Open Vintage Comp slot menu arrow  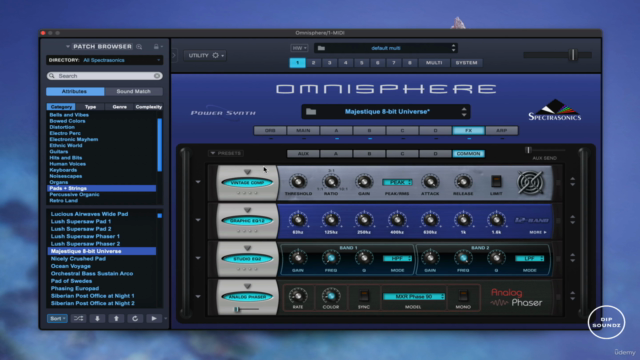[198, 182]
